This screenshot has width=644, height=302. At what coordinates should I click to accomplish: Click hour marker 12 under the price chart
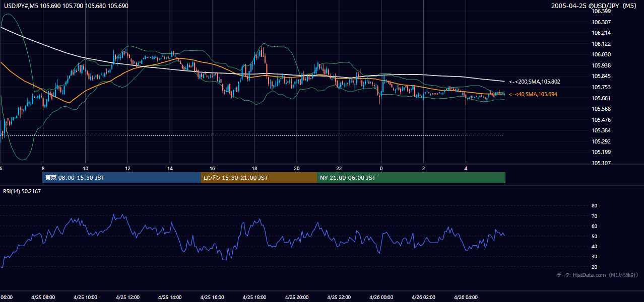128,168
